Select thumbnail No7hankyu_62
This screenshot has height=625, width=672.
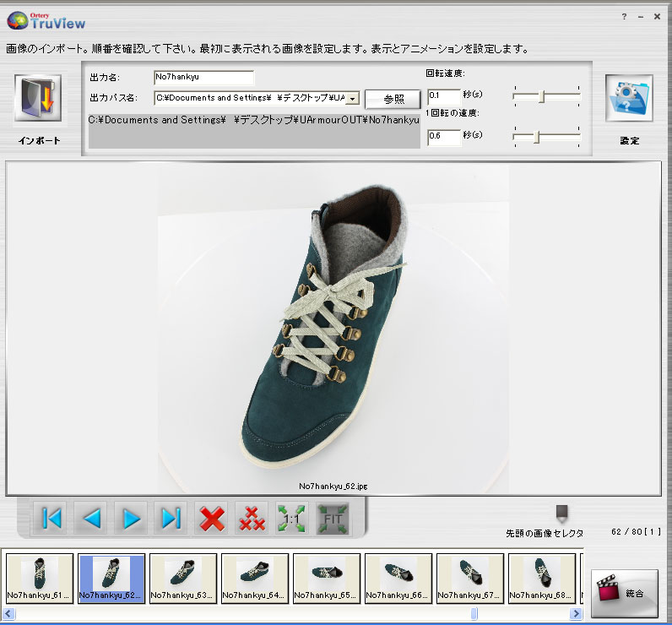[x=111, y=579]
